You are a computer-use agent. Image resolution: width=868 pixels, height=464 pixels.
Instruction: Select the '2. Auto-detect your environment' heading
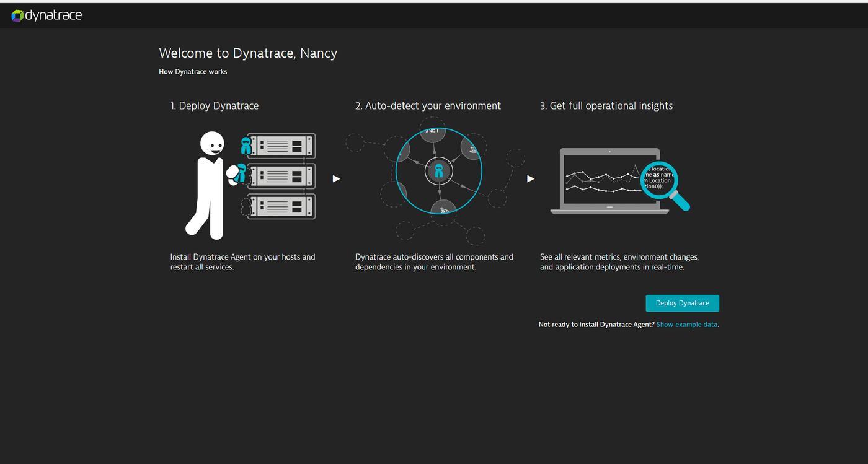(x=428, y=105)
